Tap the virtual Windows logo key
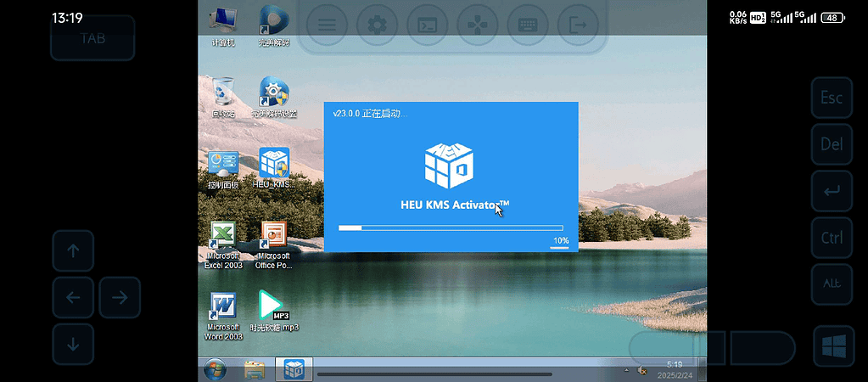Screen dimensions: 868x382 [834, 346]
